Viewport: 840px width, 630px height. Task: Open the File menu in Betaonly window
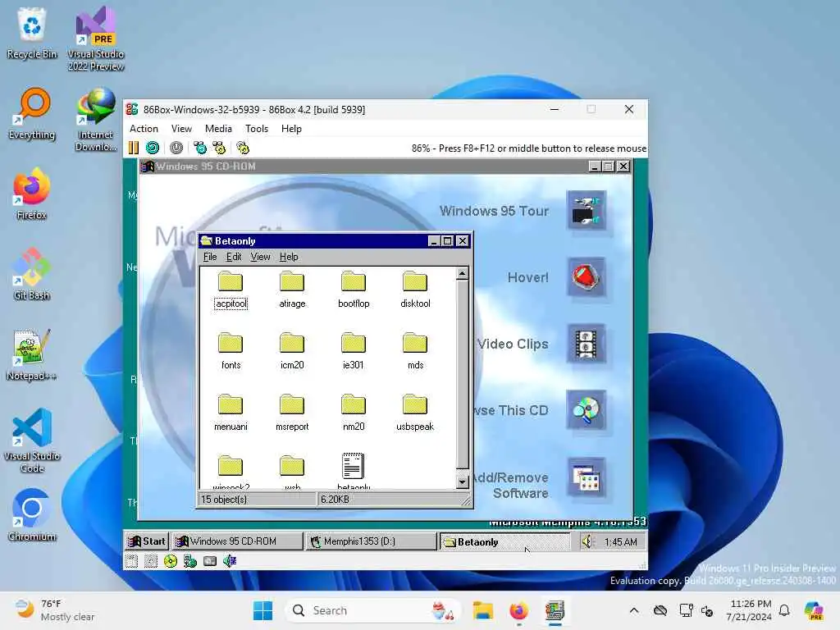[210, 257]
